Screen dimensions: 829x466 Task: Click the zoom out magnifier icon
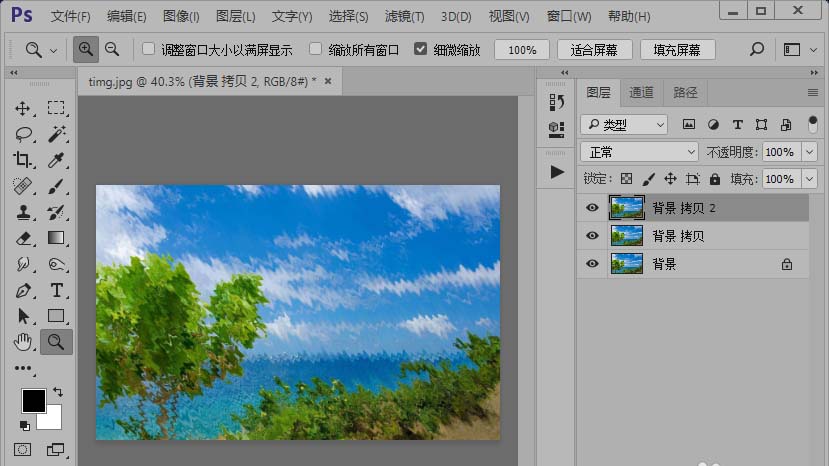pyautogui.click(x=112, y=49)
